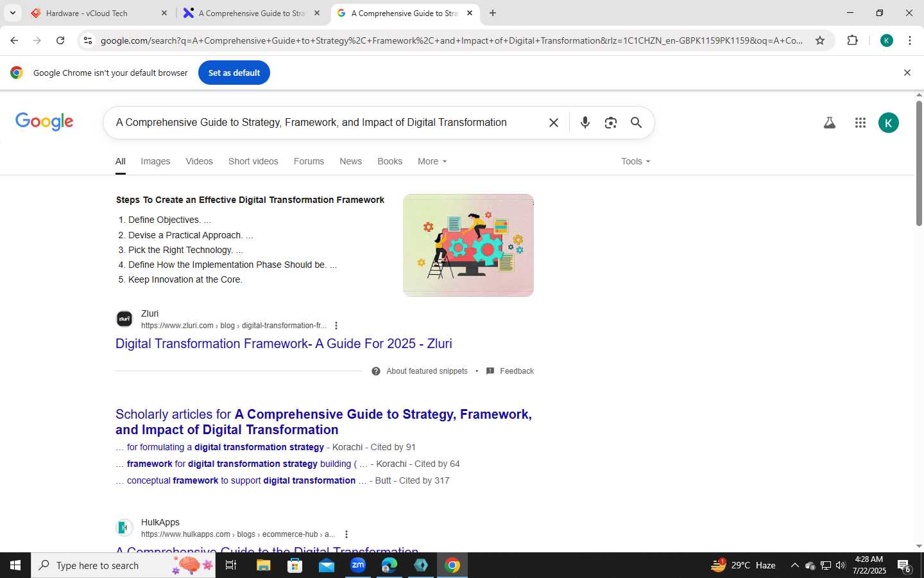This screenshot has width=924, height=578.
Task: Open a new browser tab
Action: (492, 13)
